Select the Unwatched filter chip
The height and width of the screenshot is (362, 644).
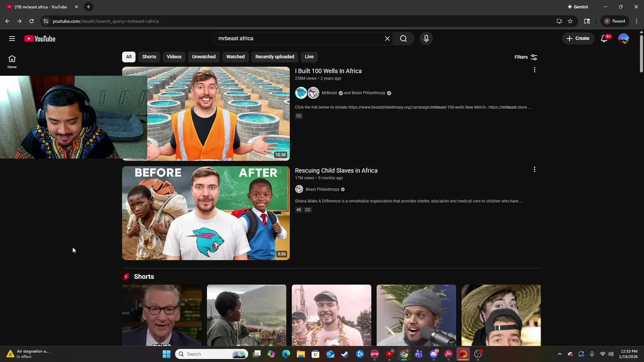pos(204,57)
